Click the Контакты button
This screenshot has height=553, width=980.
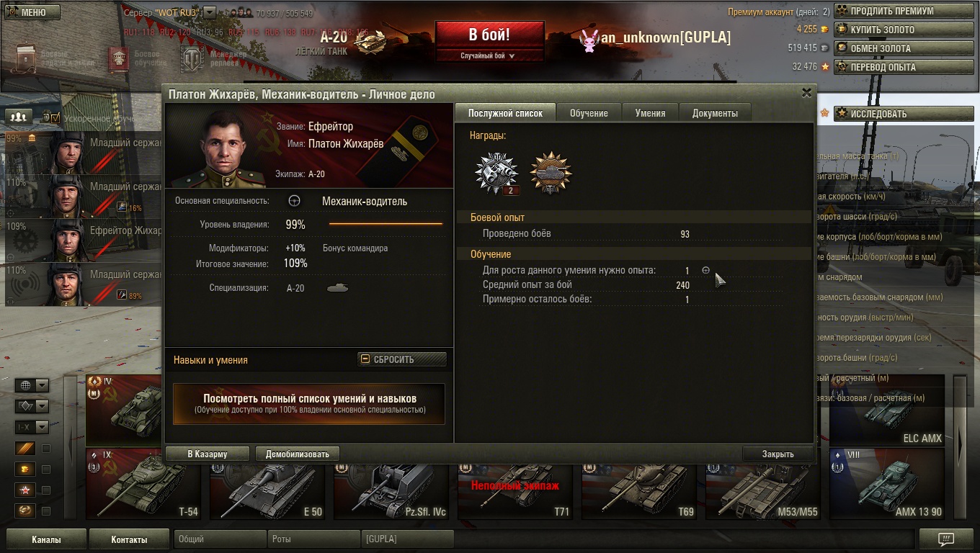[x=129, y=539]
